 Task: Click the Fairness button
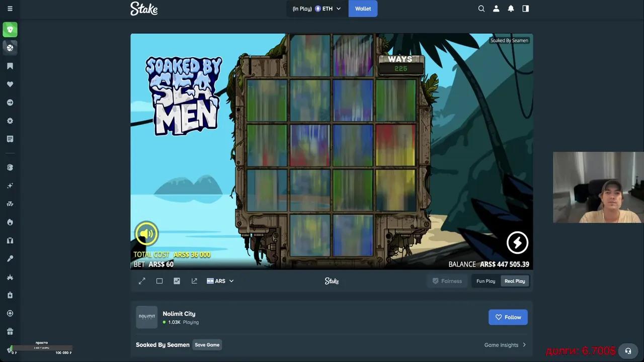[x=447, y=281]
